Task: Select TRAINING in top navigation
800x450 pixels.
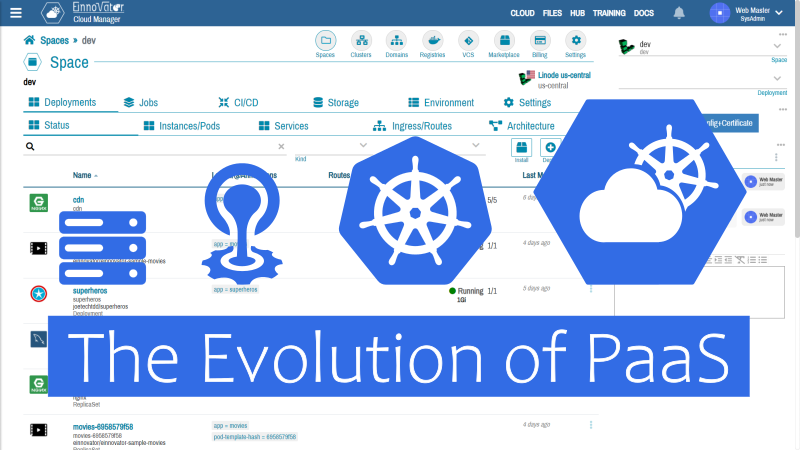Action: [609, 13]
